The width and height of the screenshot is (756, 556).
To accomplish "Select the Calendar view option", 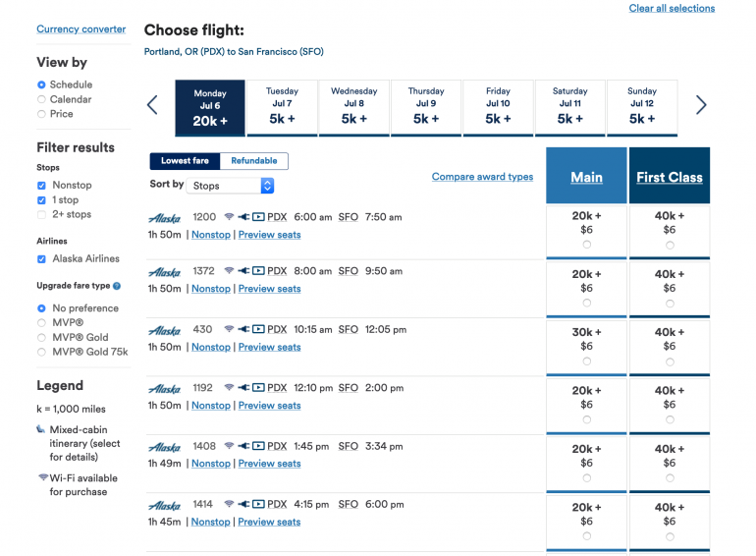I will pyautogui.click(x=41, y=99).
